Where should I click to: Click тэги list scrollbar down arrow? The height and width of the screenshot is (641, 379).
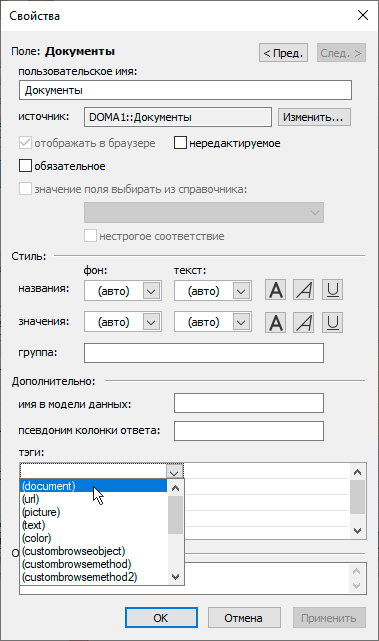tap(357, 531)
